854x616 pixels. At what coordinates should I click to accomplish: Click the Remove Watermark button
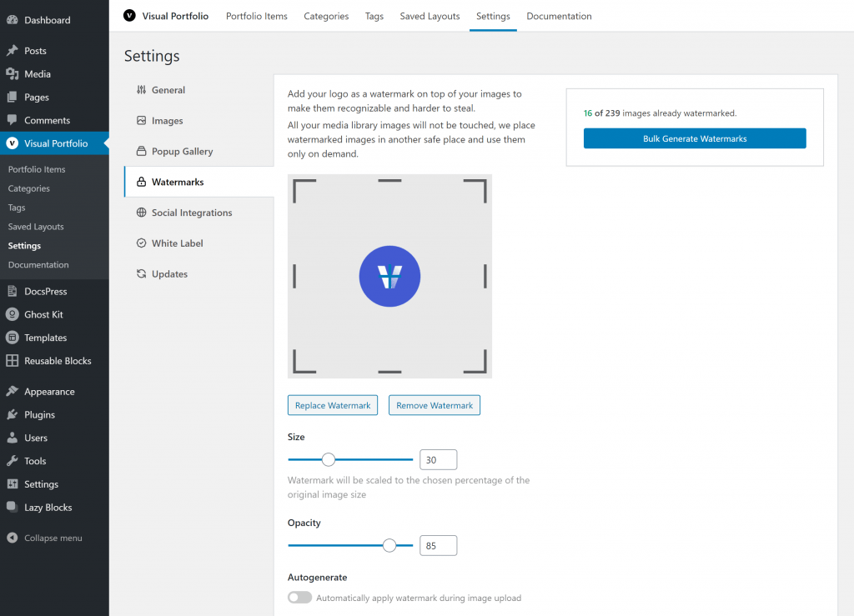coord(434,405)
